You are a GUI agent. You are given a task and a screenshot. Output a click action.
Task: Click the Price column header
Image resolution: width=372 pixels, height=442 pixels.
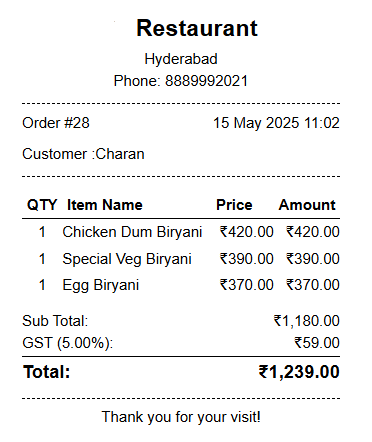click(234, 205)
